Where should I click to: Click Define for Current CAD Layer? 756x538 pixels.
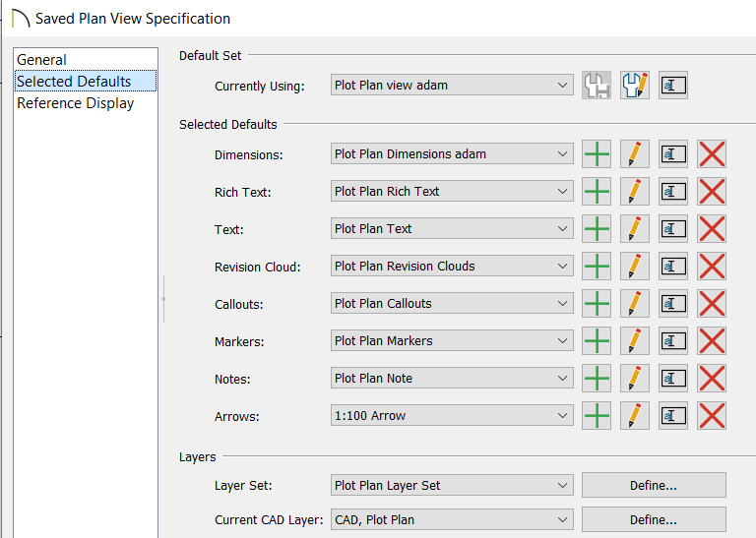[x=654, y=519]
